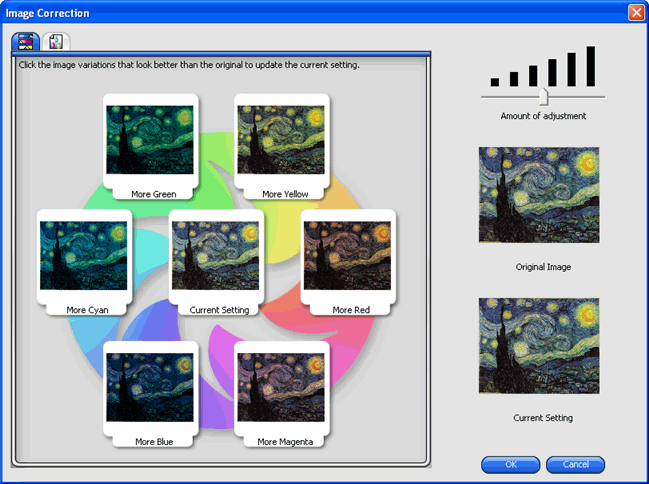Click the instruction text about image variations
This screenshot has height=484, width=649.
tap(189, 65)
